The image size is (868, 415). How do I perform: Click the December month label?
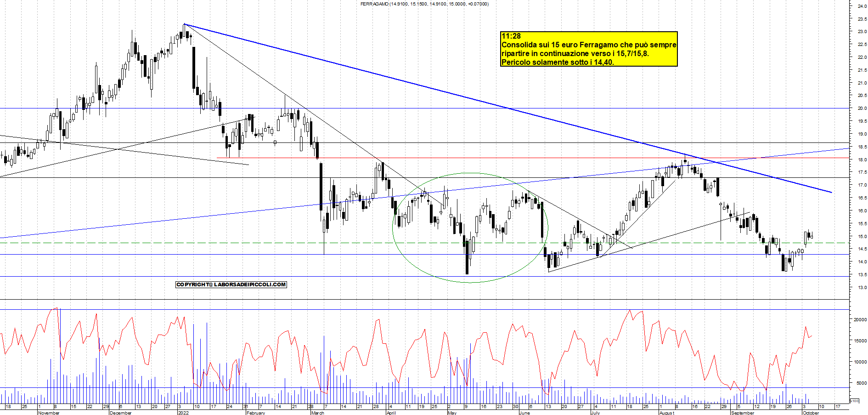tap(121, 413)
